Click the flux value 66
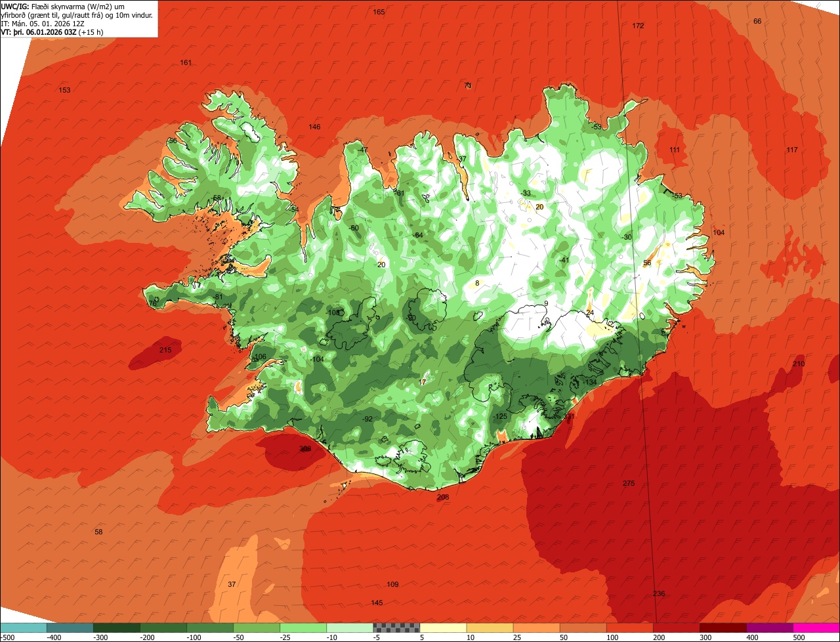The height and width of the screenshot is (642, 840). tap(757, 21)
